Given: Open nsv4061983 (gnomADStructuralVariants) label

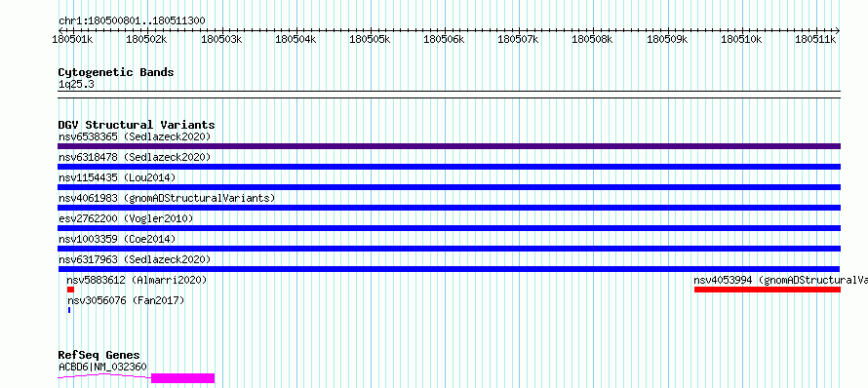Looking at the screenshot, I should pyautogui.click(x=167, y=198).
